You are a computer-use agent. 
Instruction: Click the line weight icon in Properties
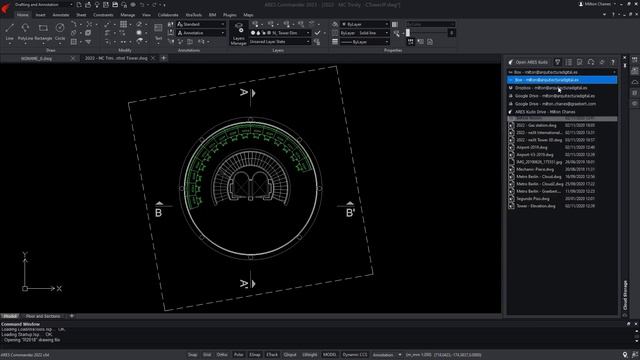[335, 42]
